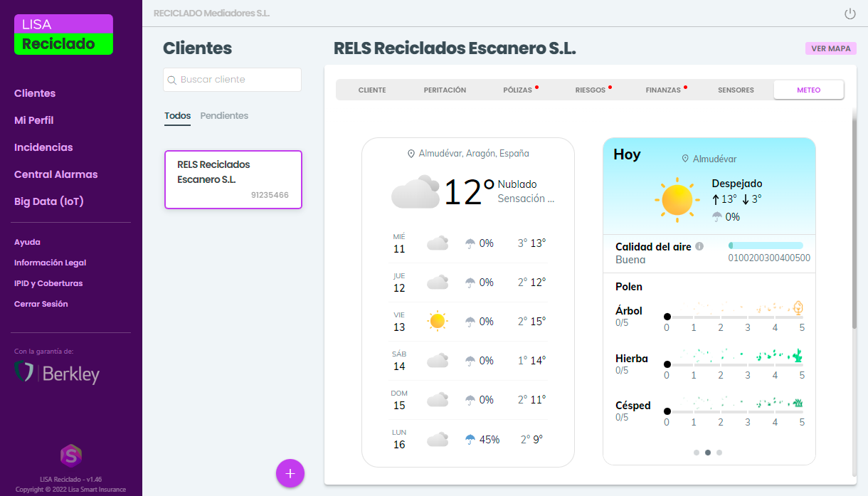Click the Árbol pollen level slider
Screen dimensions: 868x496
734,317
